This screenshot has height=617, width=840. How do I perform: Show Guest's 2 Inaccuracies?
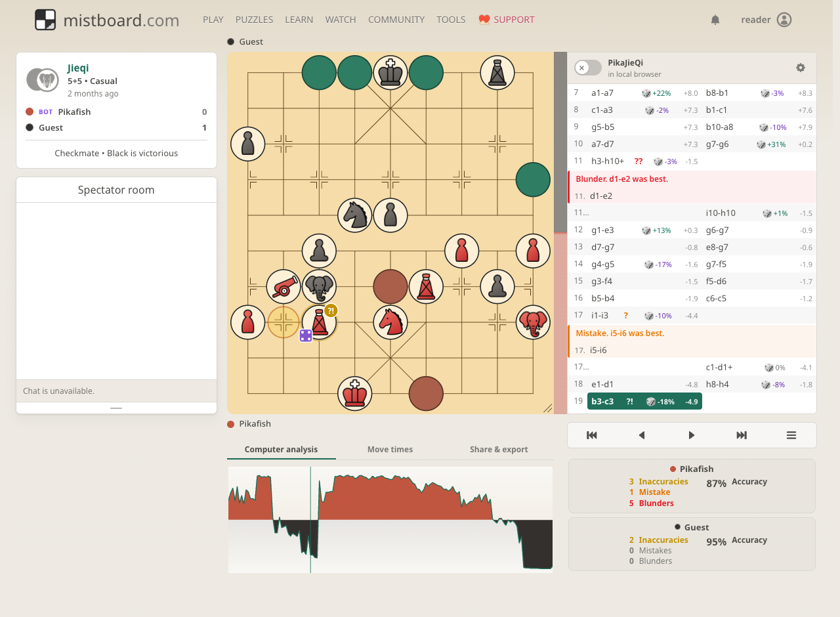pyautogui.click(x=658, y=540)
